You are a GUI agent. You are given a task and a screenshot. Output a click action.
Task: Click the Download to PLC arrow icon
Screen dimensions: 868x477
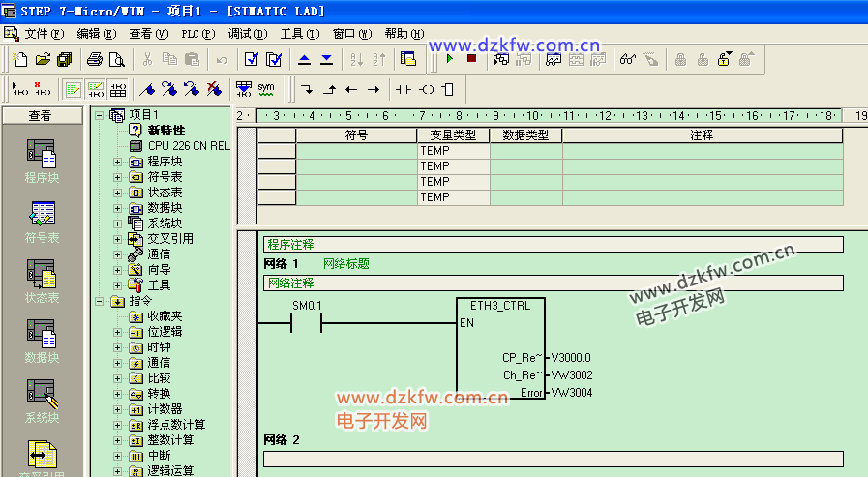pos(326,59)
